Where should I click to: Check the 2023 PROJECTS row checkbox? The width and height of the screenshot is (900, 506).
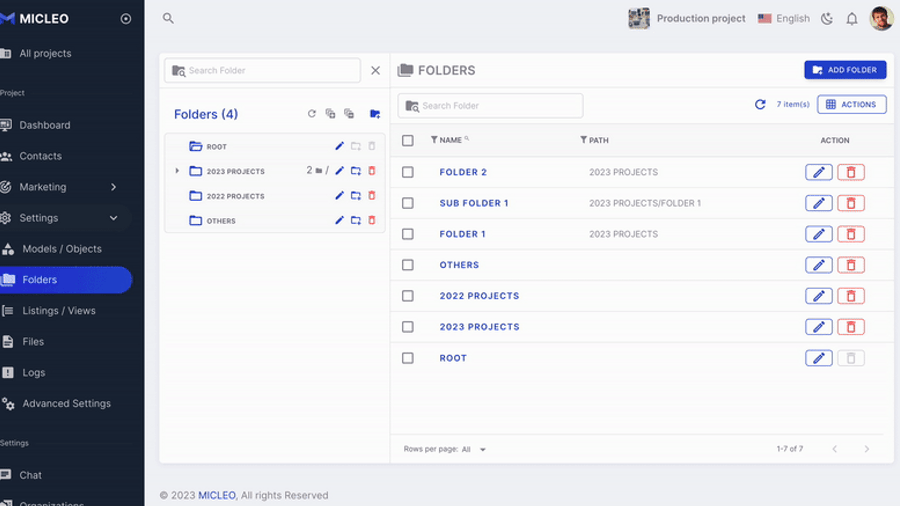pyautogui.click(x=408, y=327)
